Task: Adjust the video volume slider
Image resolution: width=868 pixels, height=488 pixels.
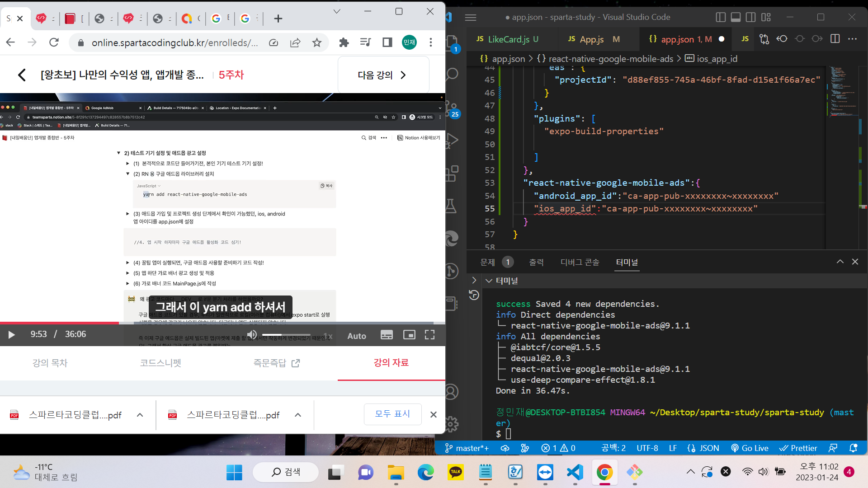Action: 286,335
